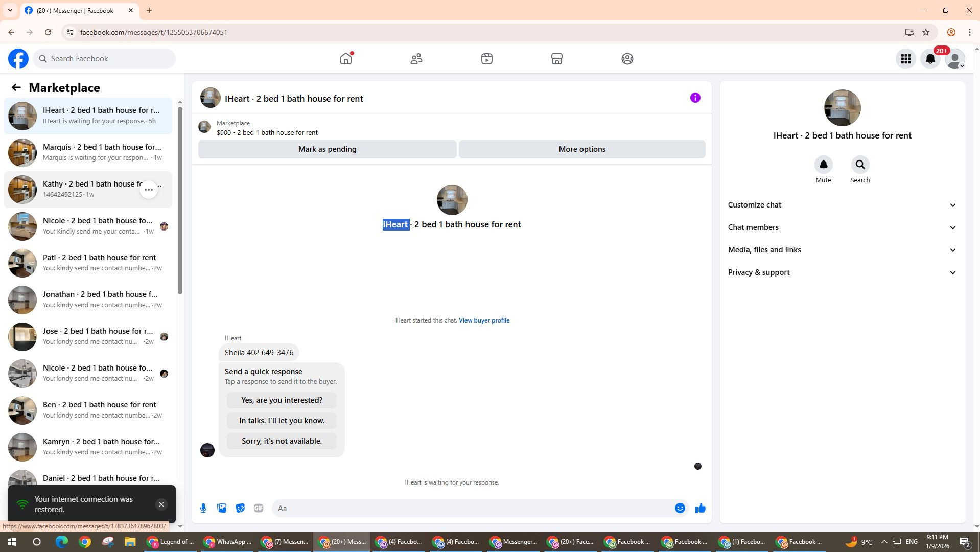Viewport: 980px width, 552px height.
Task: Open Microsoft Edge from the taskbar
Action: (x=61, y=542)
